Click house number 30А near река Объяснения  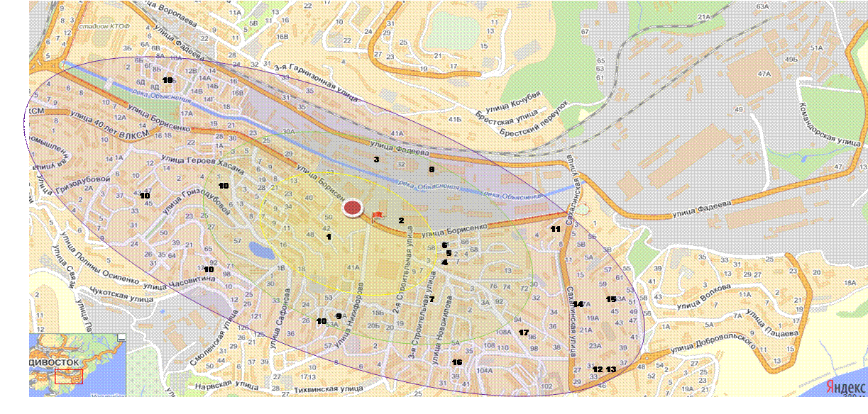(288, 132)
